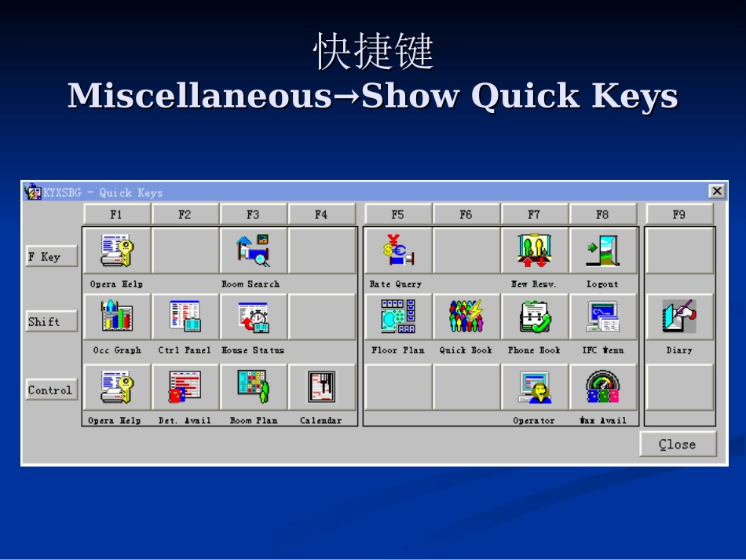Click the Shift row button
This screenshot has height=560, width=746.
pos(51,321)
